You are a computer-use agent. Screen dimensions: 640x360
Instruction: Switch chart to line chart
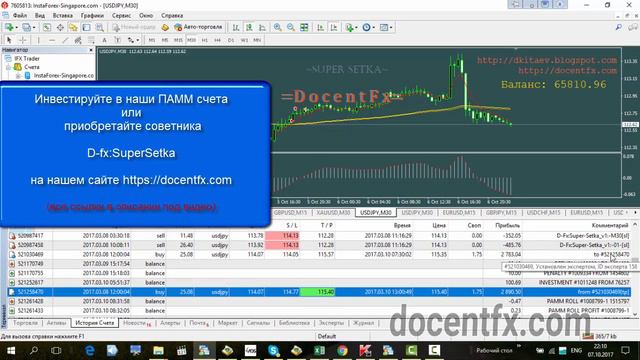(262, 27)
